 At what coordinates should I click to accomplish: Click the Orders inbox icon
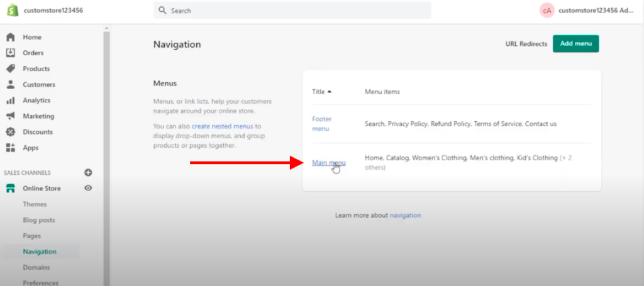tap(10, 53)
